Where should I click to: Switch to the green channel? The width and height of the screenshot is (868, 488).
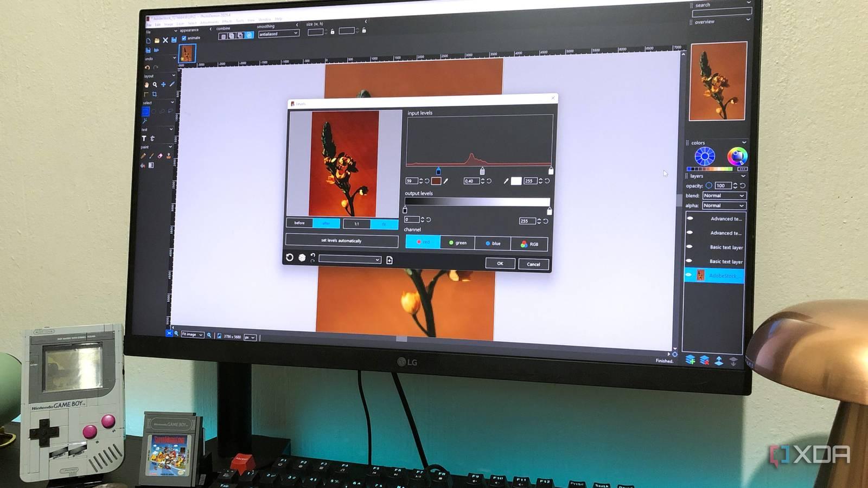pos(457,243)
